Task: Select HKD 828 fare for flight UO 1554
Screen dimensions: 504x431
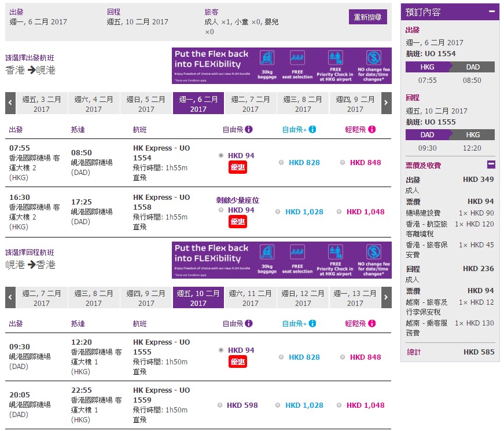Action: pyautogui.click(x=281, y=162)
